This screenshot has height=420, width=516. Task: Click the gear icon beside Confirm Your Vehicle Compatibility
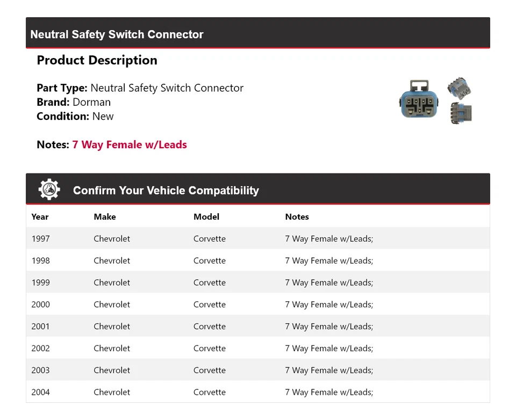(49, 190)
